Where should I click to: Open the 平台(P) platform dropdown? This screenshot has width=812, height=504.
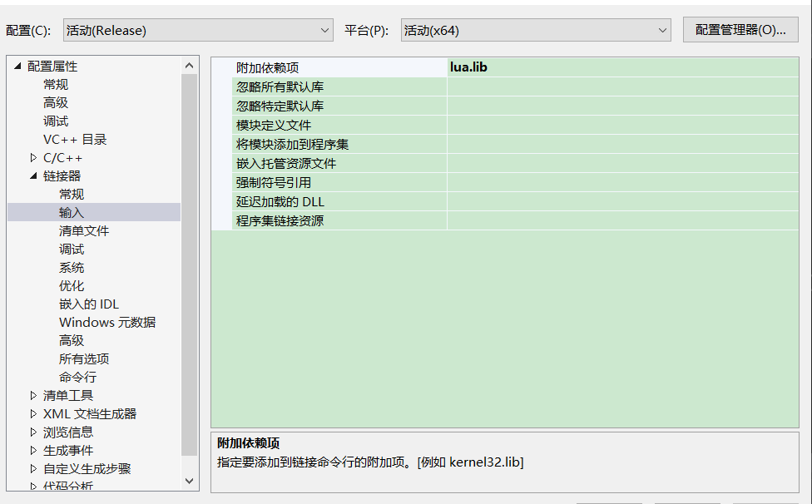[x=536, y=31]
